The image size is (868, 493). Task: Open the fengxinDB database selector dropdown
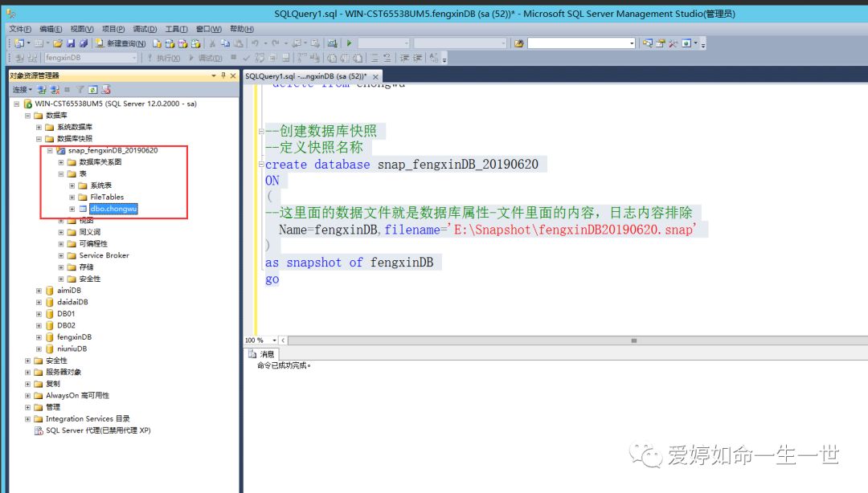point(134,58)
